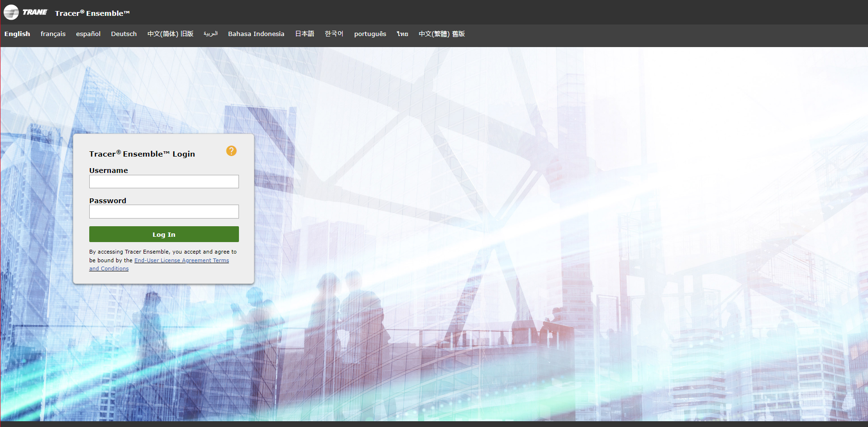The width and height of the screenshot is (868, 427).
Task: Switch language to español
Action: 88,34
